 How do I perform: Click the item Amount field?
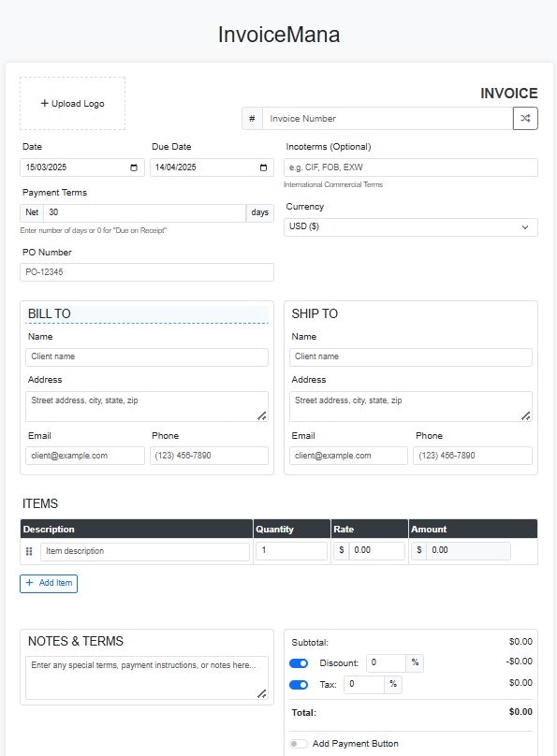click(468, 551)
